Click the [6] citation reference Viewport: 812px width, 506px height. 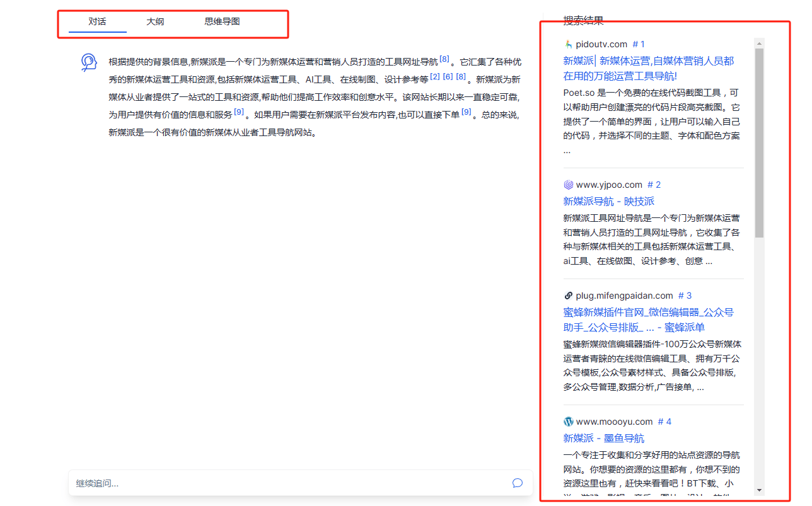tap(448, 77)
